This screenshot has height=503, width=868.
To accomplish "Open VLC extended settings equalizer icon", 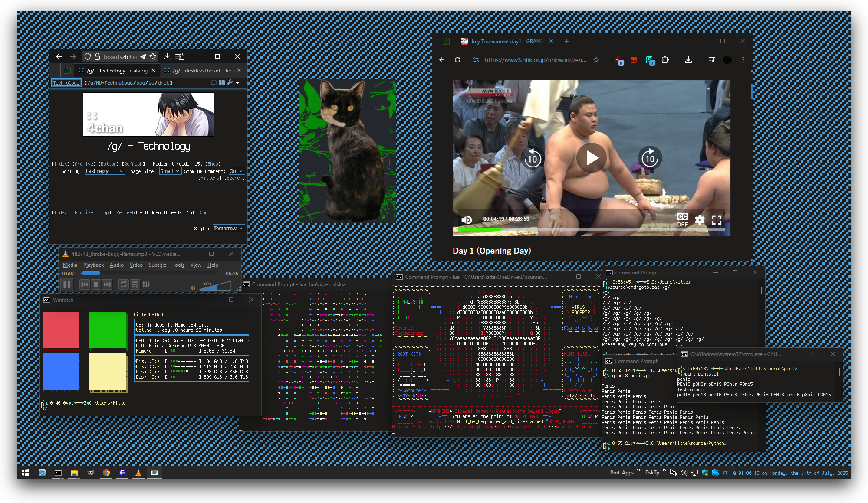I will 146,284.
